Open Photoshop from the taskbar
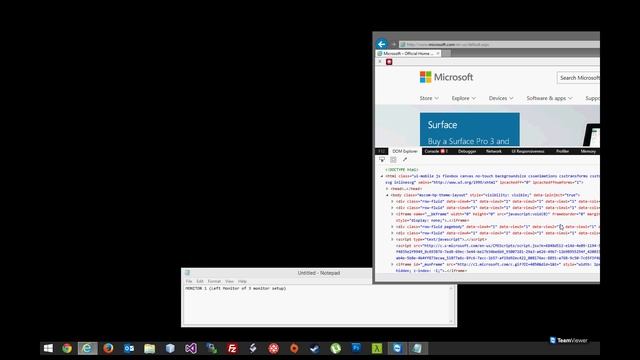This screenshot has height=360, width=640. coord(356,348)
